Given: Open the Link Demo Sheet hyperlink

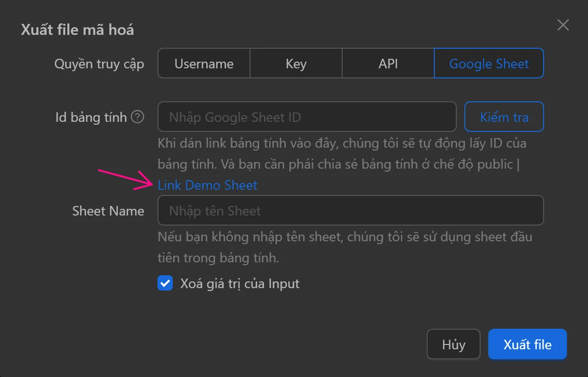Looking at the screenshot, I should [207, 185].
